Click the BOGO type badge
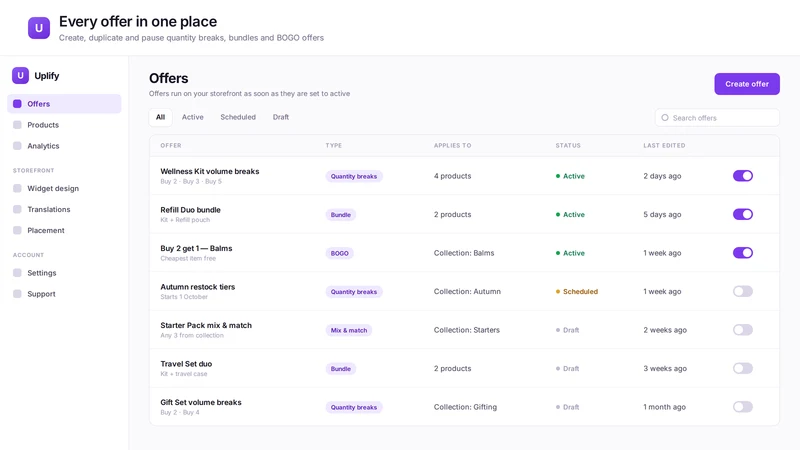The width and height of the screenshot is (800, 450). pos(339,253)
